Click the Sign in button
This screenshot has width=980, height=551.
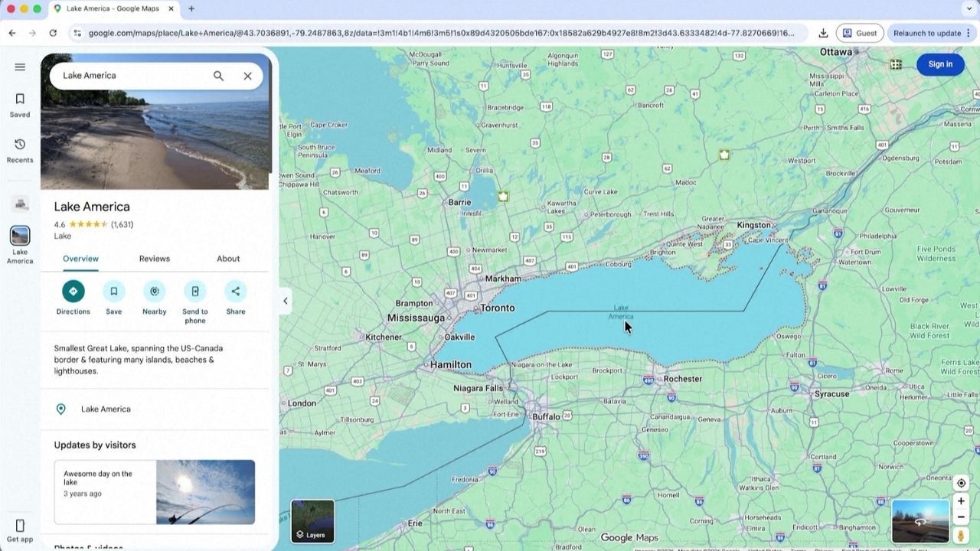coord(940,64)
